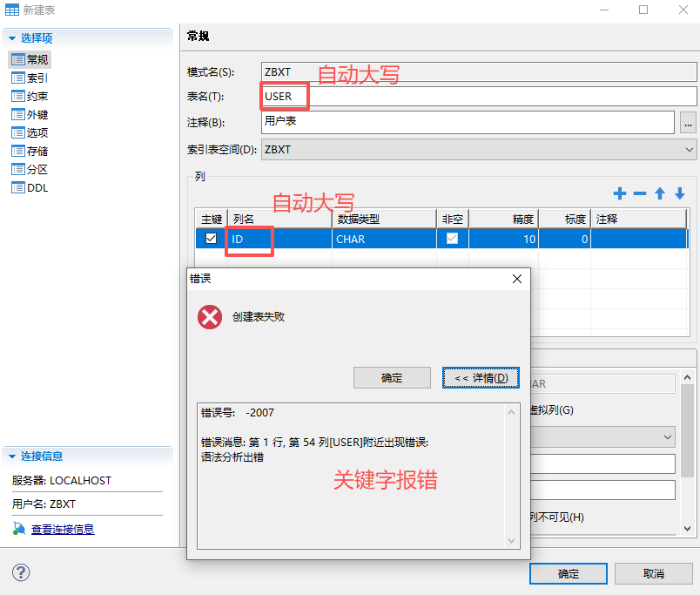Click the help question mark icon
Viewport: 700px width, 595px height.
coord(19,572)
